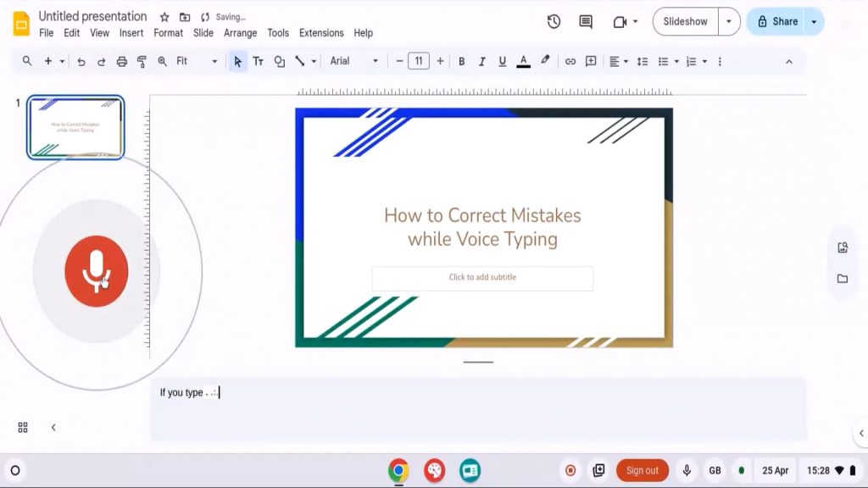Open Slideshow options dropdown arrow
Viewport: 868px width, 488px height.
[729, 21]
